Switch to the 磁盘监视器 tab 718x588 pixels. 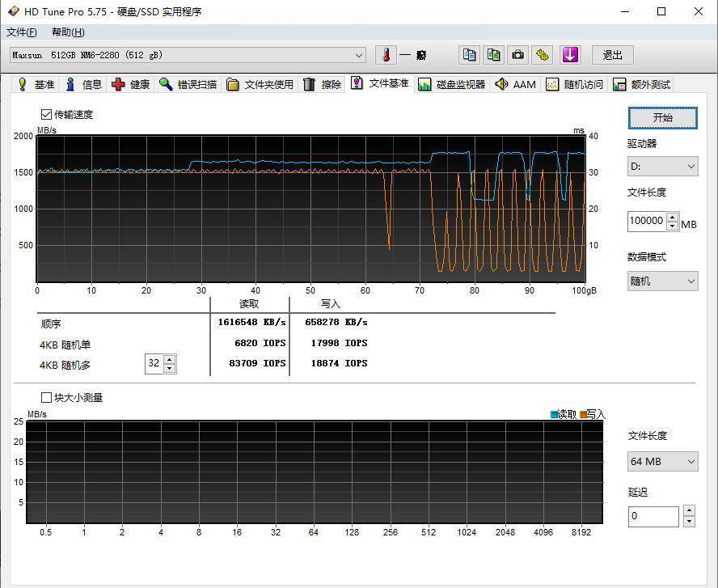[x=453, y=85]
